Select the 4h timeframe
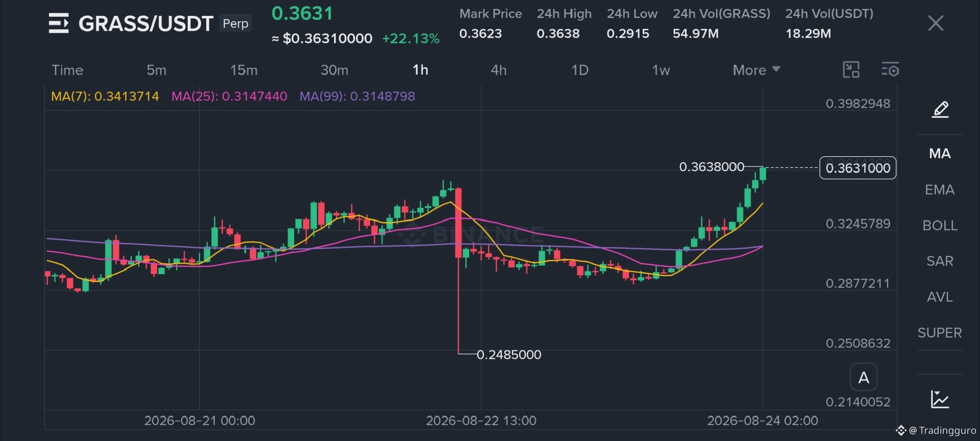This screenshot has width=980, height=441. tap(499, 70)
